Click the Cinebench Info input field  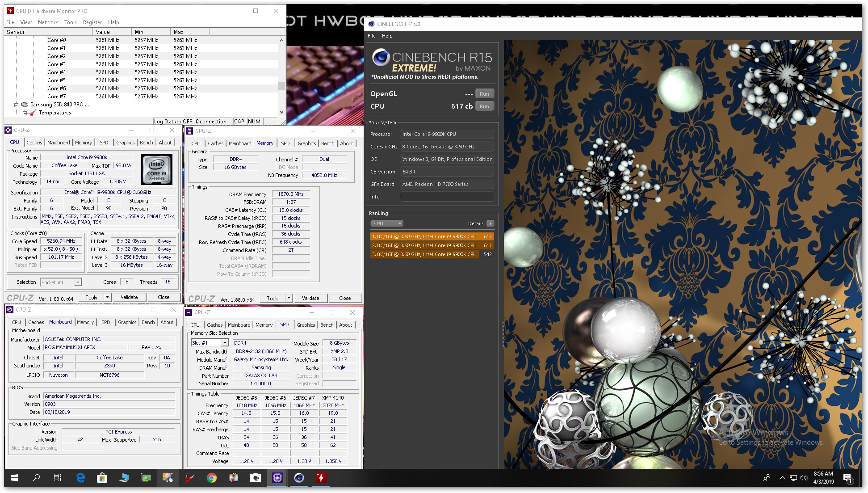point(447,197)
